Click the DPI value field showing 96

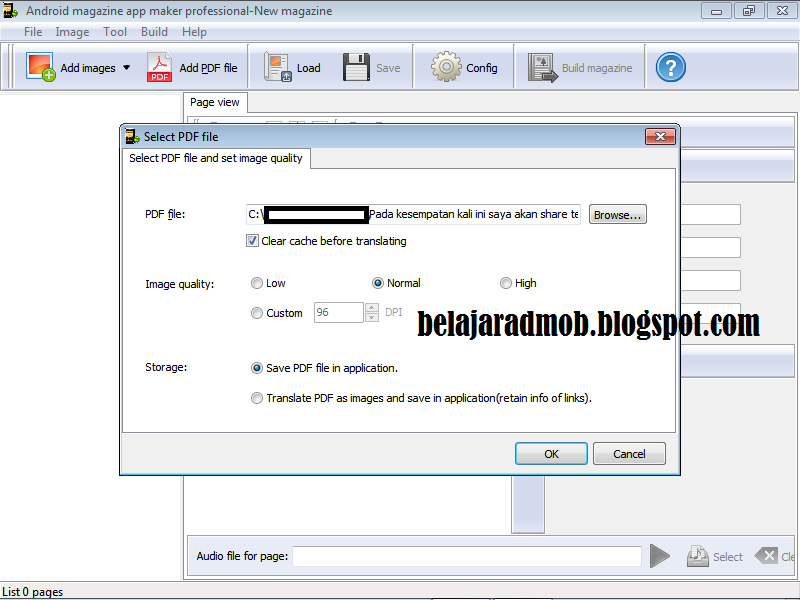click(338, 312)
